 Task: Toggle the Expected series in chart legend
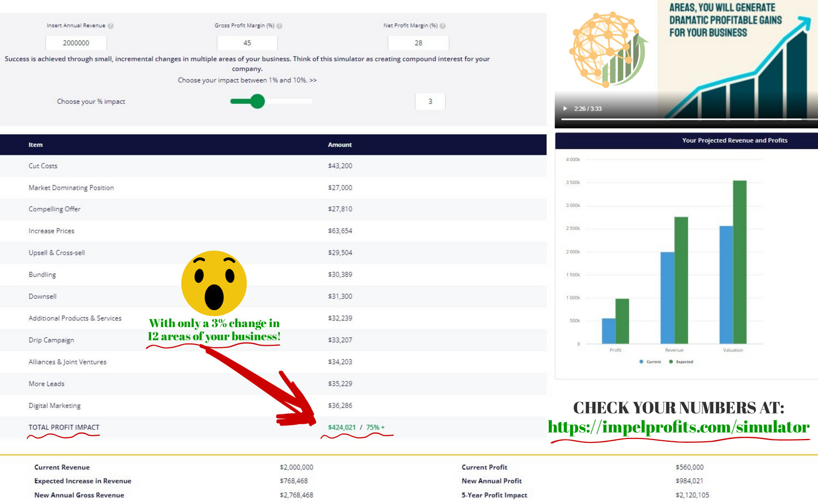(x=680, y=361)
